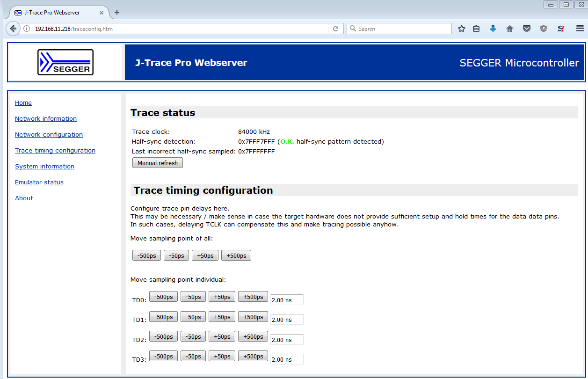Click the TD1 delay value field
588x379 pixels.
click(287, 320)
